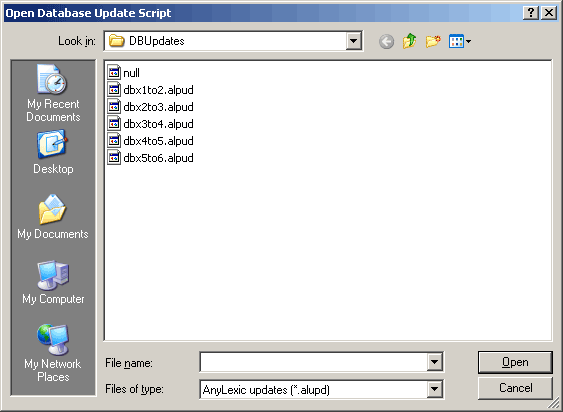
Task: Click the Cancel button
Action: (515, 388)
